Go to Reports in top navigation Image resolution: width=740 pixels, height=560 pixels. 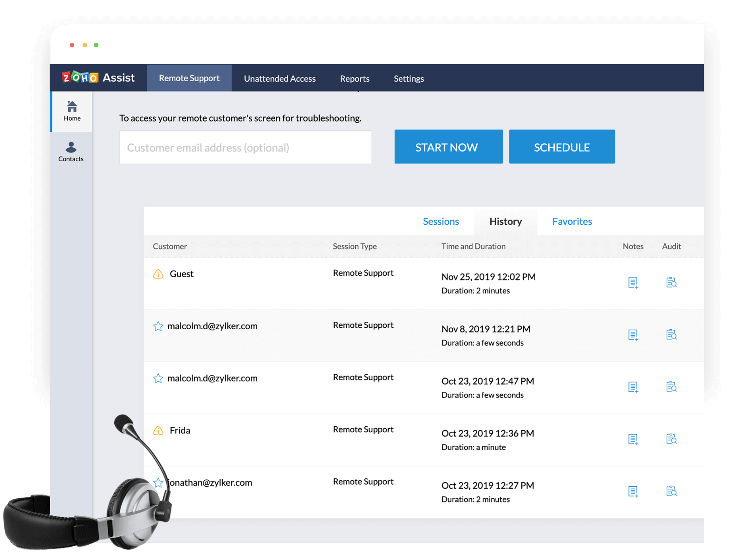pos(355,78)
